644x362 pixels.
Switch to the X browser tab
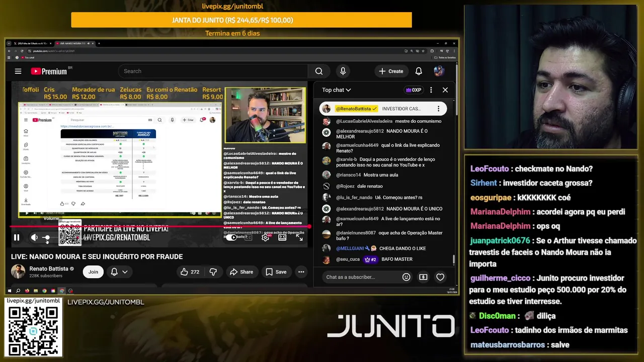32,44
